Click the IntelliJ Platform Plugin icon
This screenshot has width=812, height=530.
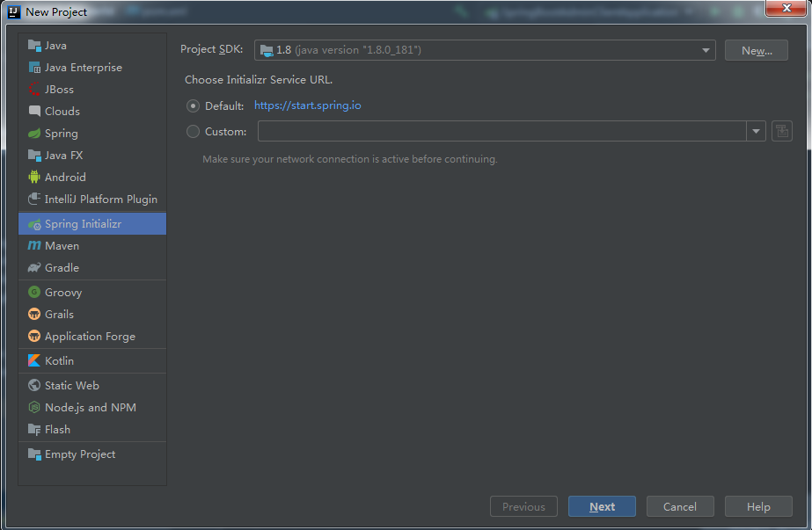click(x=34, y=199)
